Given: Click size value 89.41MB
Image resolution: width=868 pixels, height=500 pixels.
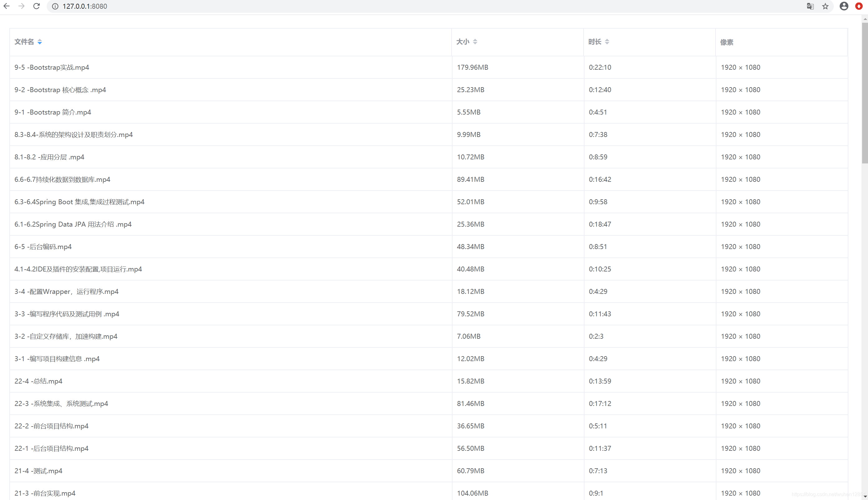Looking at the screenshot, I should pyautogui.click(x=471, y=180).
